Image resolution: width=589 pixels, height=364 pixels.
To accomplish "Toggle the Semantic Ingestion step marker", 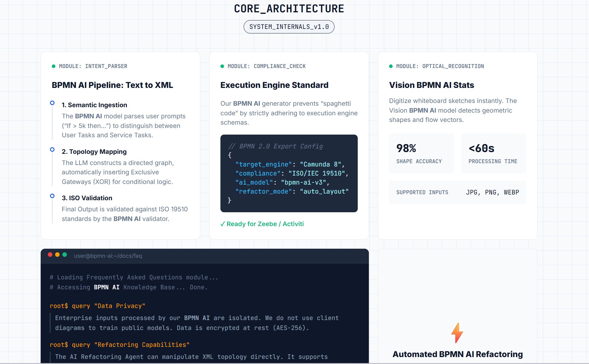I will [52, 103].
